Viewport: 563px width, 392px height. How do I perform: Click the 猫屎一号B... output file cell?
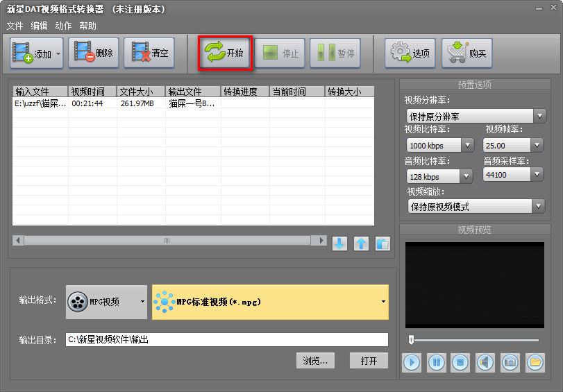coord(192,103)
